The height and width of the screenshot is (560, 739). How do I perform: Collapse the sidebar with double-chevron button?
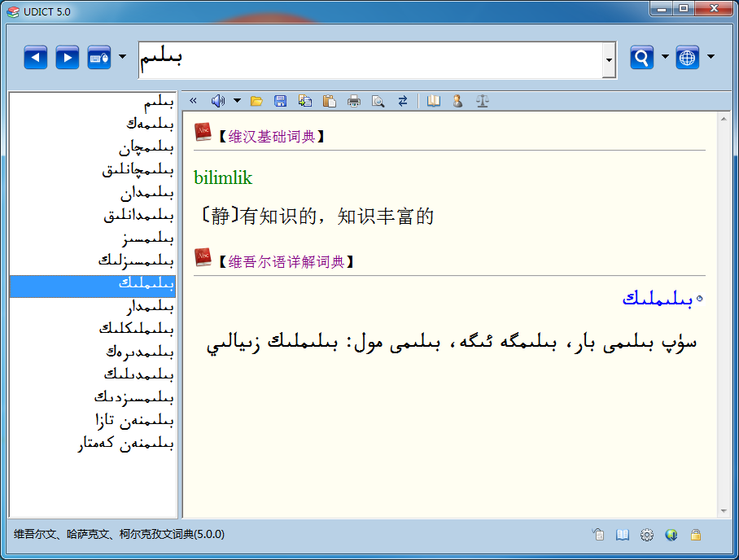click(x=194, y=101)
